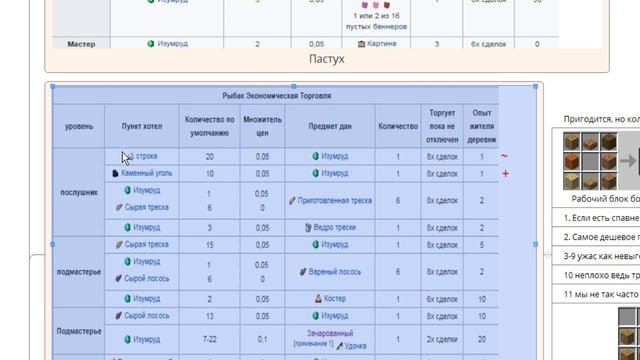Select the crafting recipe image
640x360 pixels.
coord(601,161)
